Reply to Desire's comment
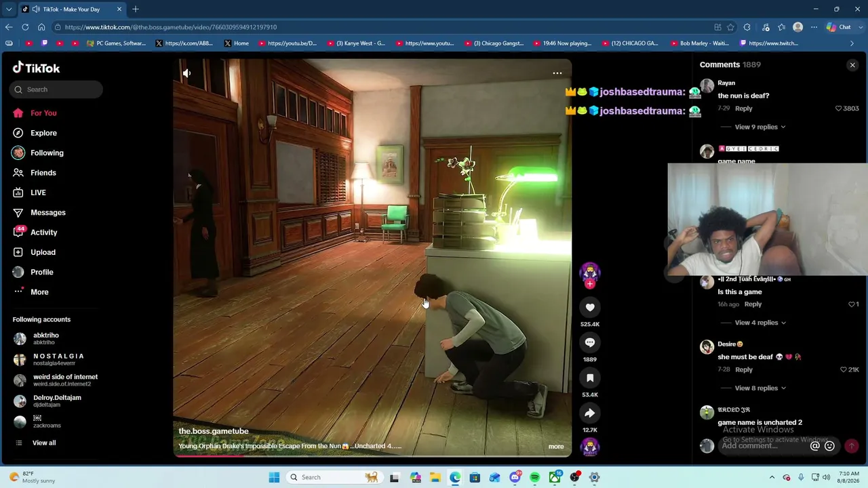 [x=744, y=369]
